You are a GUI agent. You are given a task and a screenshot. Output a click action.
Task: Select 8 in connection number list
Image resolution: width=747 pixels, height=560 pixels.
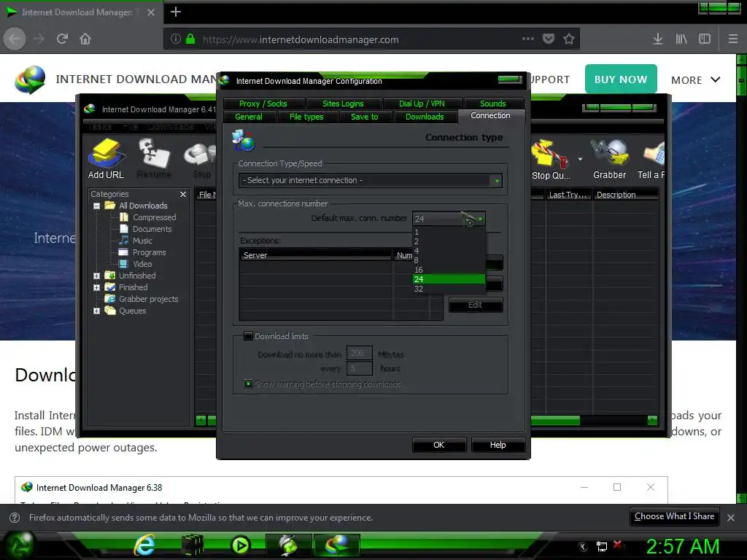click(449, 260)
